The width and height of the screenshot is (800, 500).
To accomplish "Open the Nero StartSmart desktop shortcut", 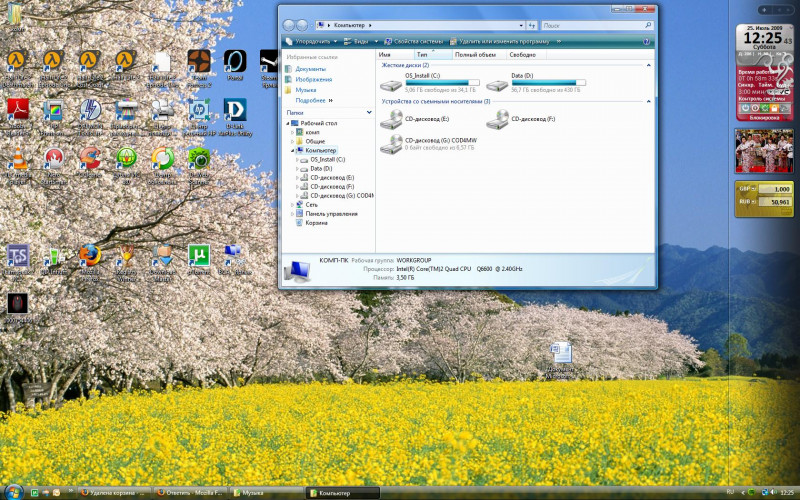I will [x=54, y=158].
